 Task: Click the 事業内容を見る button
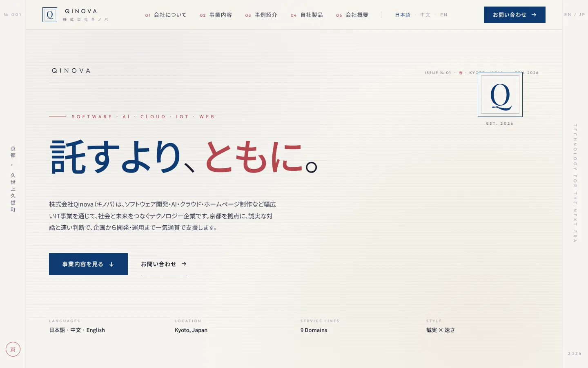88,264
